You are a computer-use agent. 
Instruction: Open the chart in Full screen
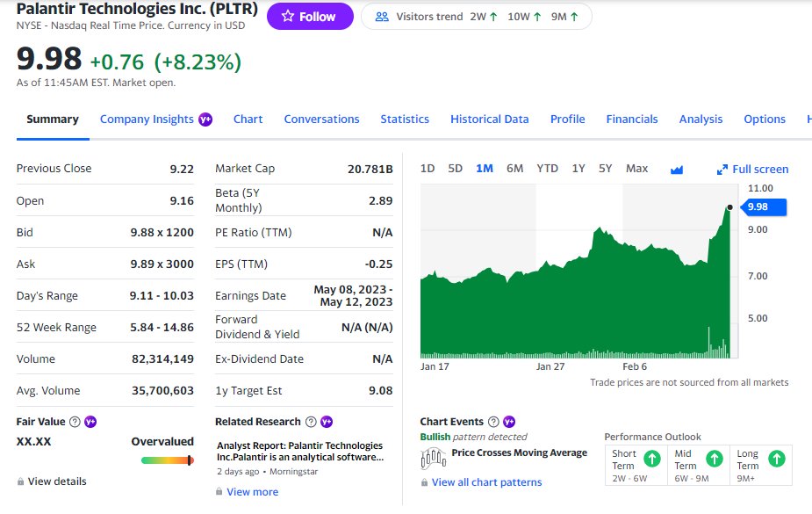(752, 170)
